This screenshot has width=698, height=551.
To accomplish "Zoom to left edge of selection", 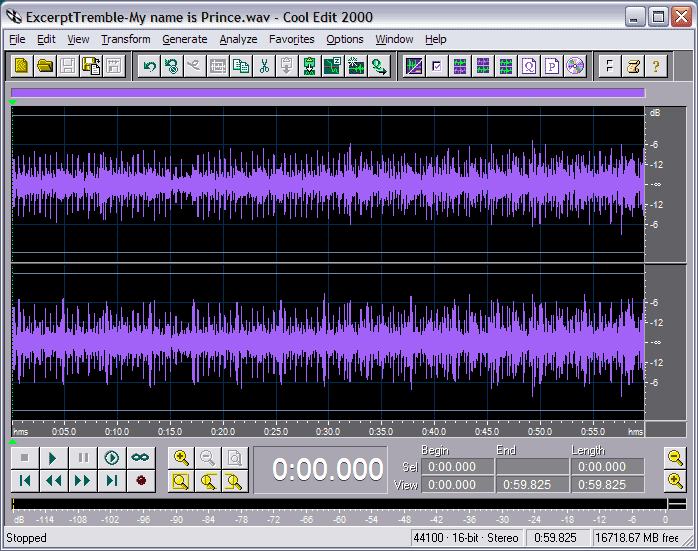I will tap(208, 481).
